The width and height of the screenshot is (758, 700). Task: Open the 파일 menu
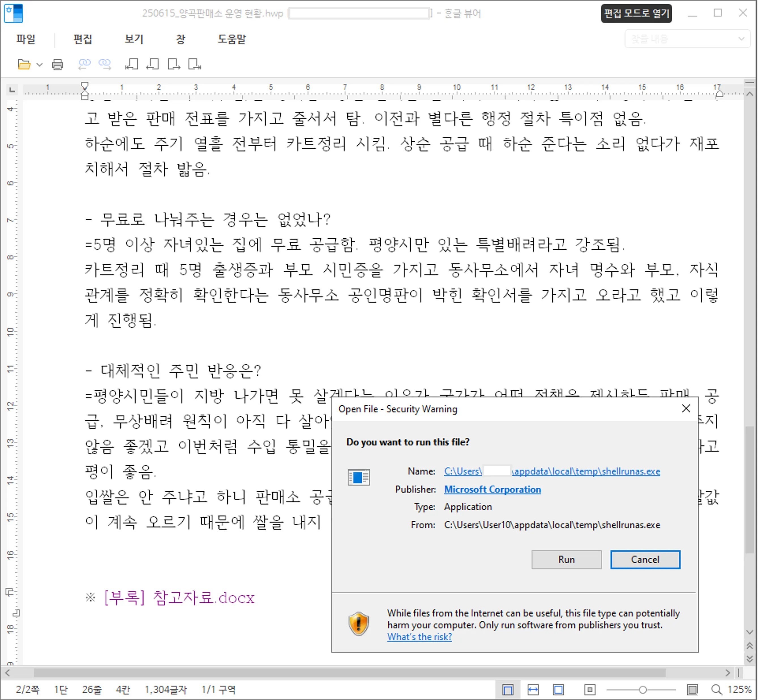26,39
